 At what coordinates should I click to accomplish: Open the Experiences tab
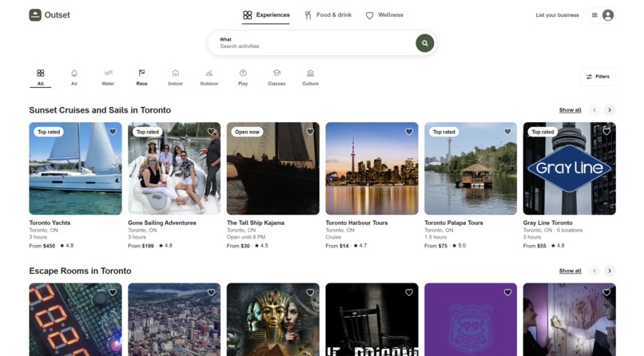pyautogui.click(x=266, y=15)
